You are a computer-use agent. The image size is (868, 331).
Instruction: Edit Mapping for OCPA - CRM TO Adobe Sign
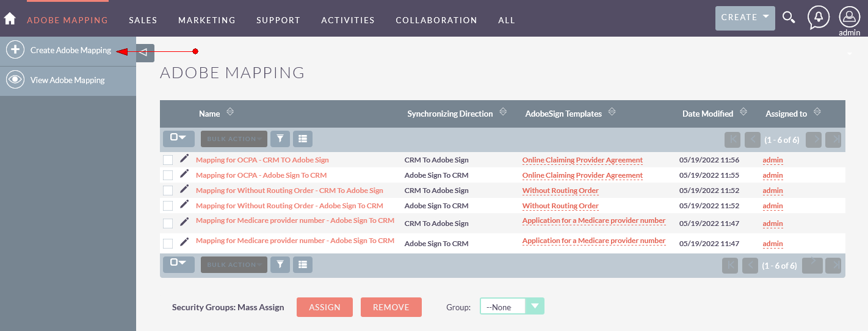pyautogui.click(x=184, y=158)
